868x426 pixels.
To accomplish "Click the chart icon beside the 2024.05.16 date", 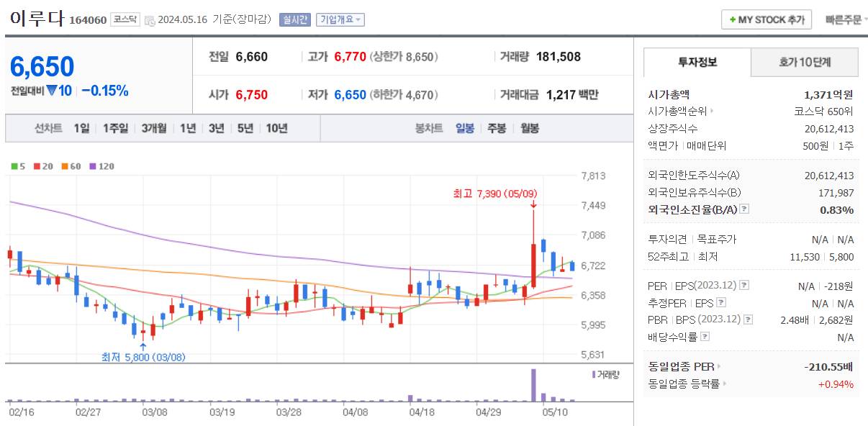I will pyautogui.click(x=150, y=19).
